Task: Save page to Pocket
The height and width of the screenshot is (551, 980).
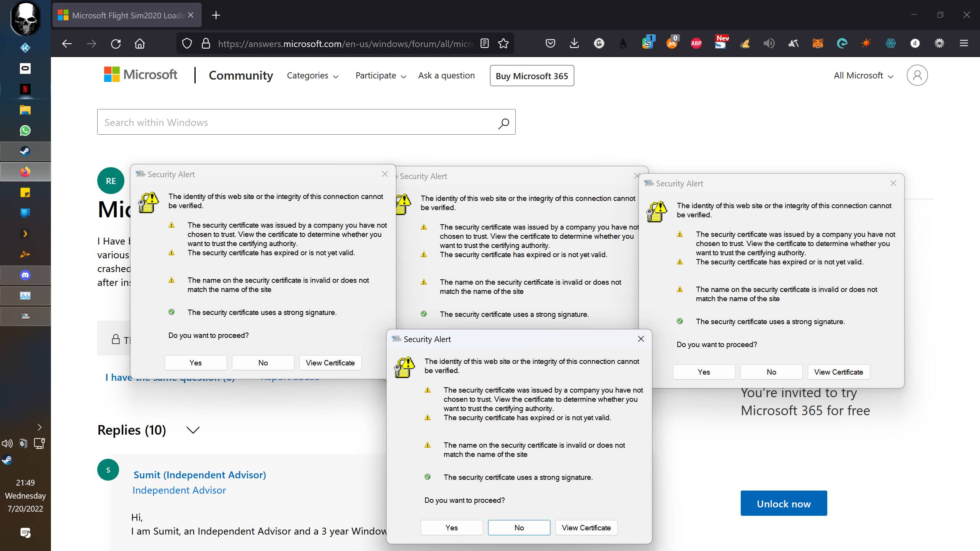Action: pyautogui.click(x=550, y=44)
